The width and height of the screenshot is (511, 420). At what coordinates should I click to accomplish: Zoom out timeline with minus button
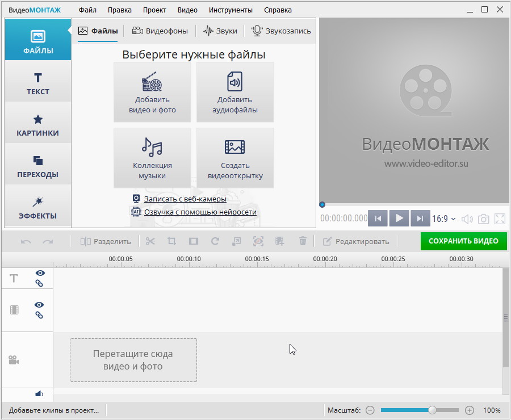[370, 410]
